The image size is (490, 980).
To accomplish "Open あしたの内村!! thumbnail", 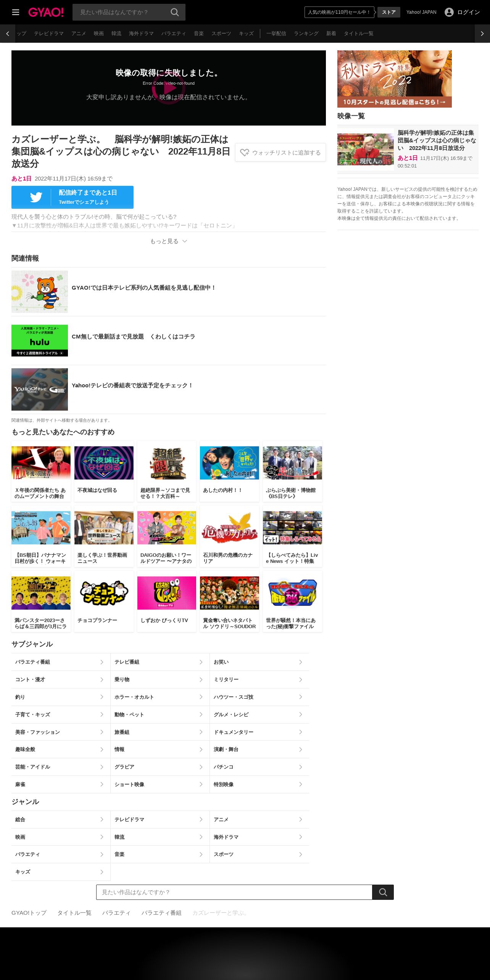I will [229, 463].
